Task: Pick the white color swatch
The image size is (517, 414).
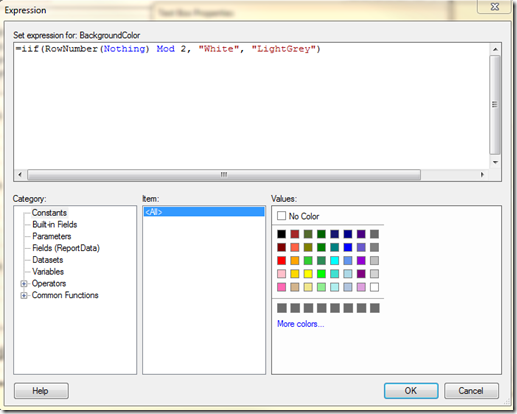Action: coord(374,287)
